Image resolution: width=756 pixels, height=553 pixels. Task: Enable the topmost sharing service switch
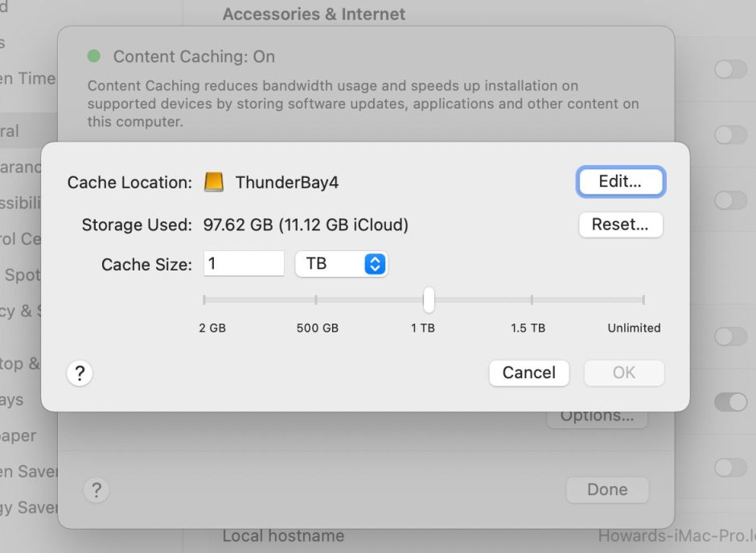coord(730,70)
